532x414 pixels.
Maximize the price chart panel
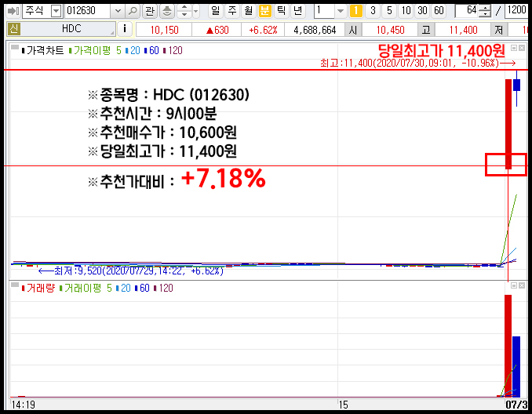[x=514, y=48]
